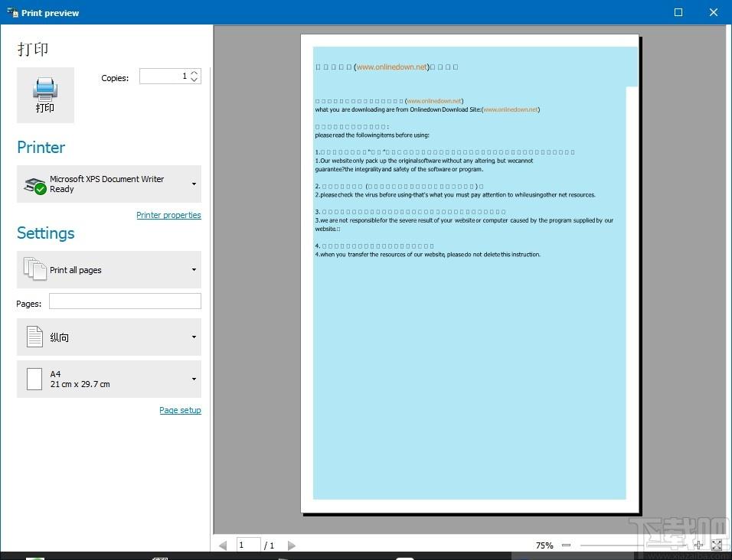Increase the Copies count with up arrow
The image size is (732, 560).
pos(194,73)
